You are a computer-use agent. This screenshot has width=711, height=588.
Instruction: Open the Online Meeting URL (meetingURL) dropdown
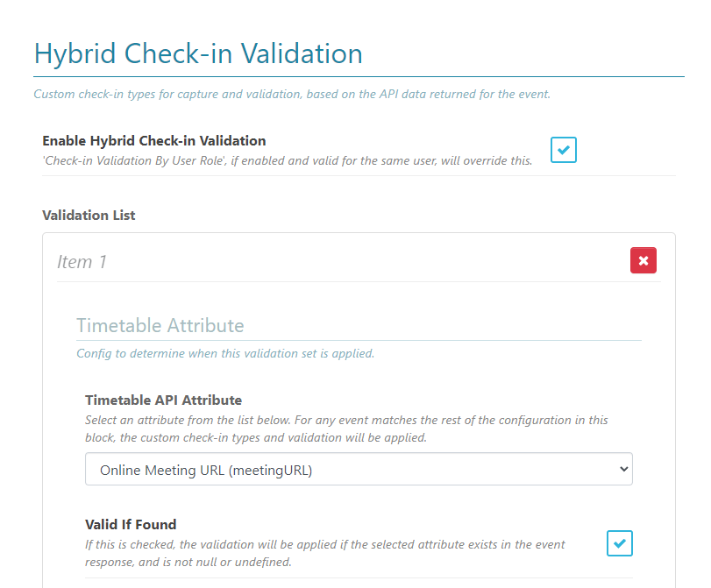click(x=359, y=469)
